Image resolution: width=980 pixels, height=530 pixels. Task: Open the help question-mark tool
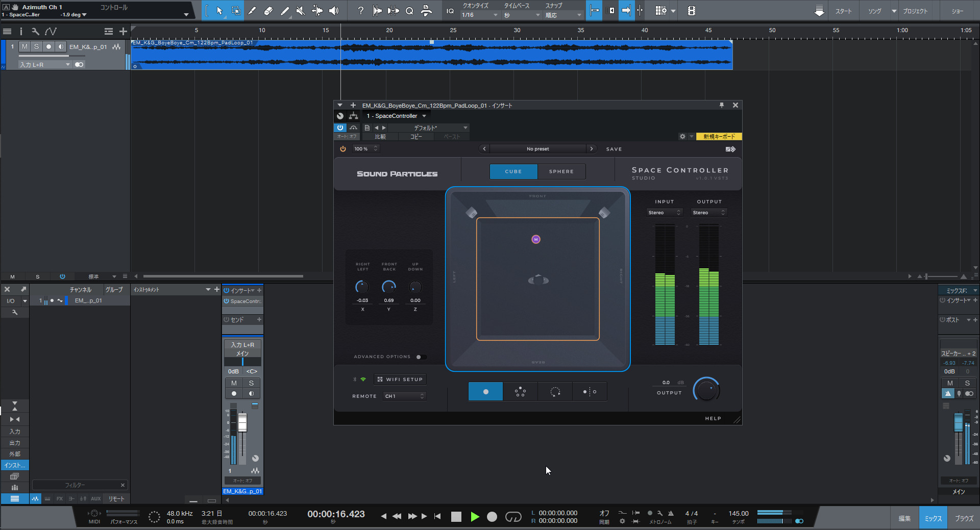[x=361, y=11]
